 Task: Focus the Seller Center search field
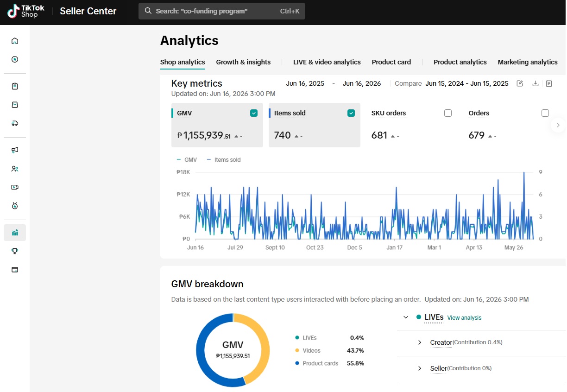222,11
